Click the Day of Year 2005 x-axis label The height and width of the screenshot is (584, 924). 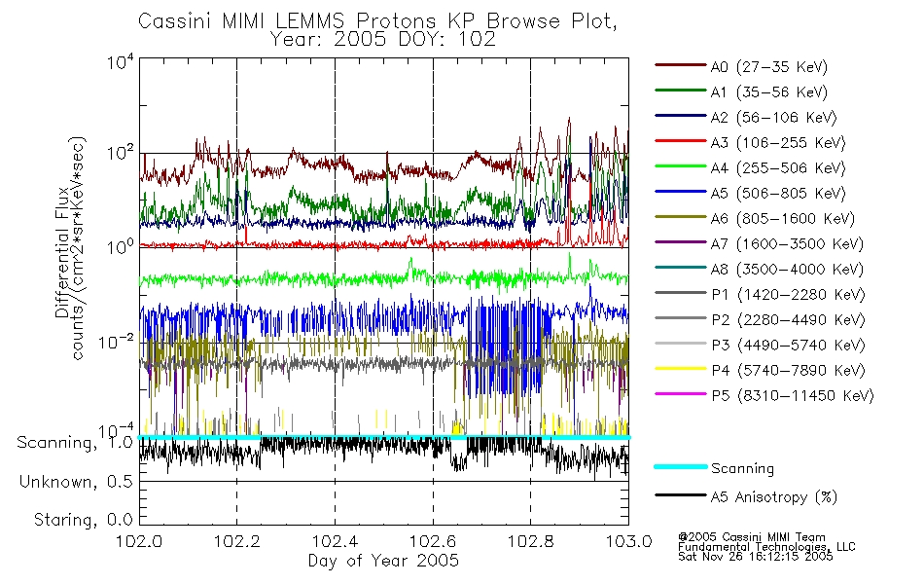(x=383, y=561)
